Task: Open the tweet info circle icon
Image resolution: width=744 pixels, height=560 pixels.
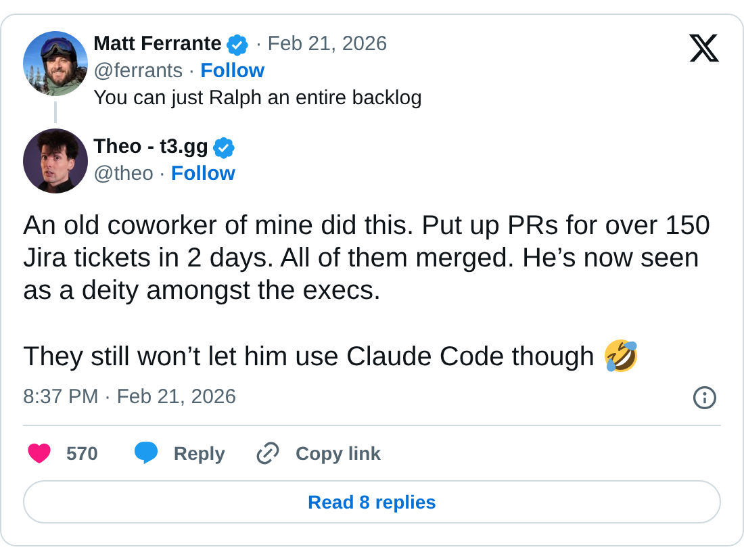Action: [704, 398]
